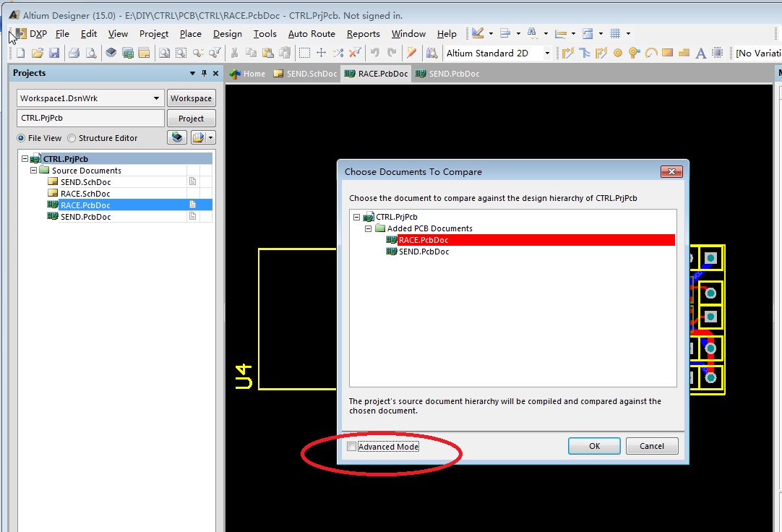Click the Project button
782x532 pixels.
pos(191,118)
